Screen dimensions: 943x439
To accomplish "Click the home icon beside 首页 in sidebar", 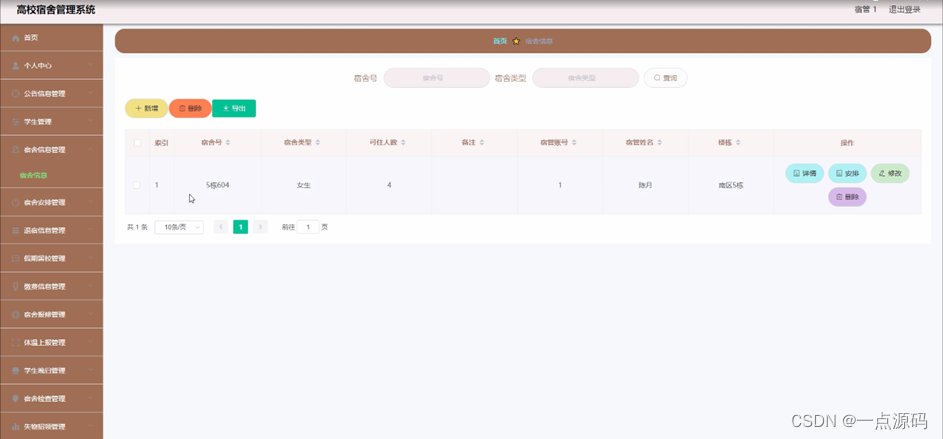I will point(16,38).
